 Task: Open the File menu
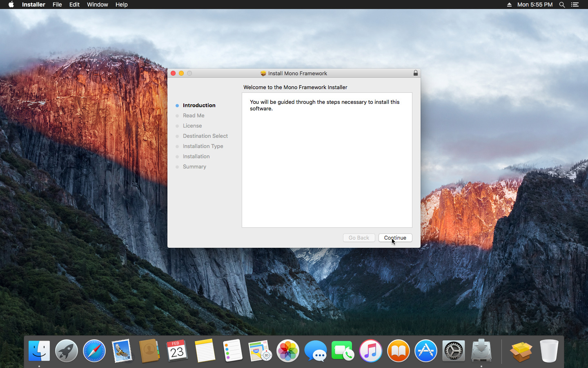click(x=57, y=4)
